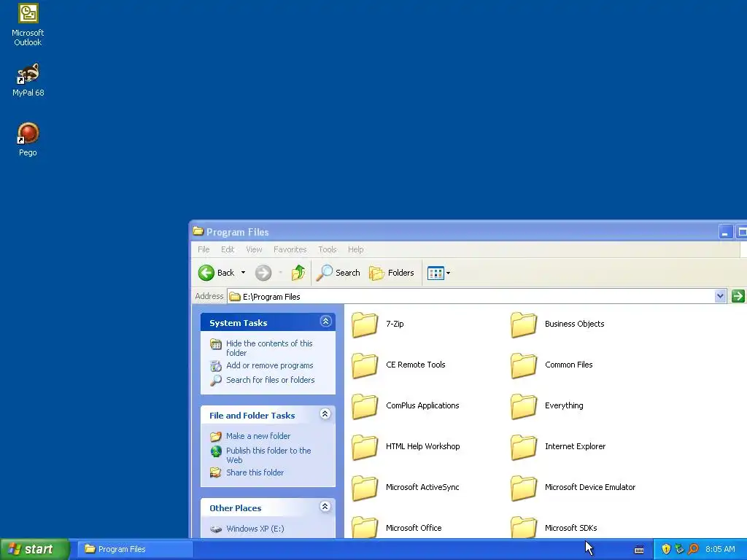Select the Everything folder icon
The width and height of the screenshot is (747, 560).
[524, 406]
